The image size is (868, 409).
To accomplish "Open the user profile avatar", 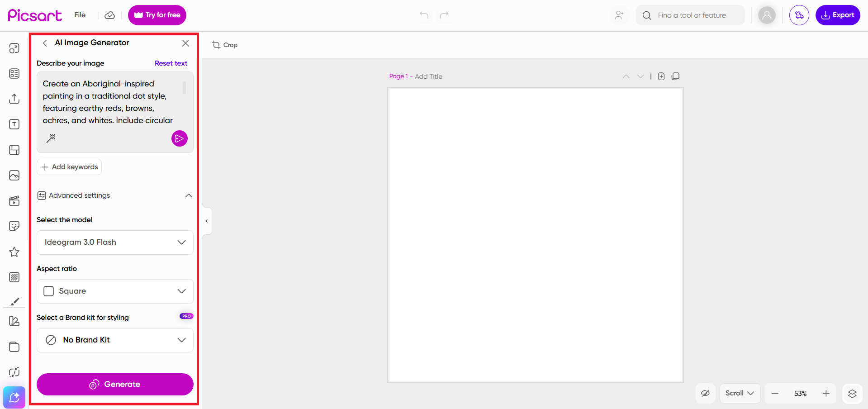I will point(767,15).
